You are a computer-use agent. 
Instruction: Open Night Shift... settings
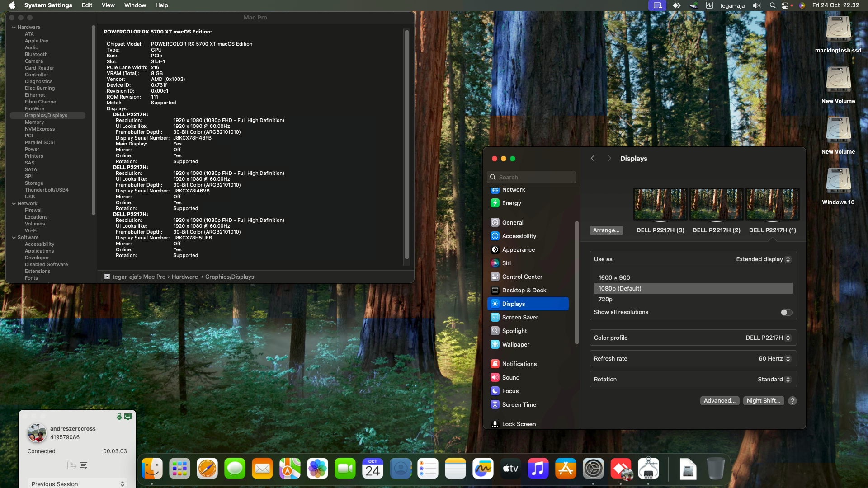pyautogui.click(x=764, y=401)
